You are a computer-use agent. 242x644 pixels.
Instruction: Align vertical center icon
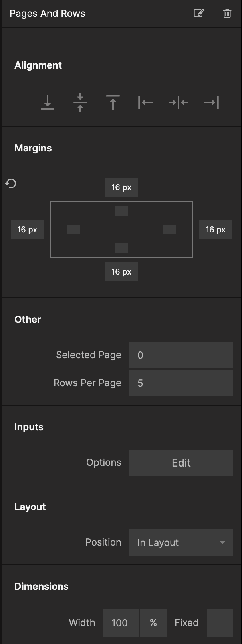(x=80, y=102)
